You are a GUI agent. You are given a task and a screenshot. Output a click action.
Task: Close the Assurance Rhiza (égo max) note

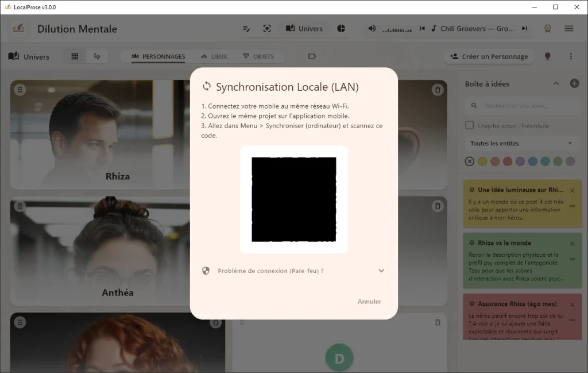(x=572, y=305)
